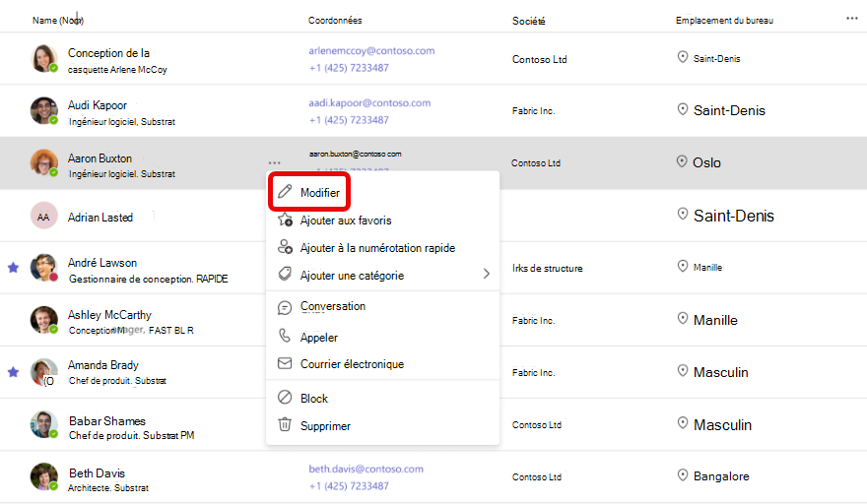
Task: Click Fabric Inc. in Audi Kapoor row
Action: tap(534, 111)
